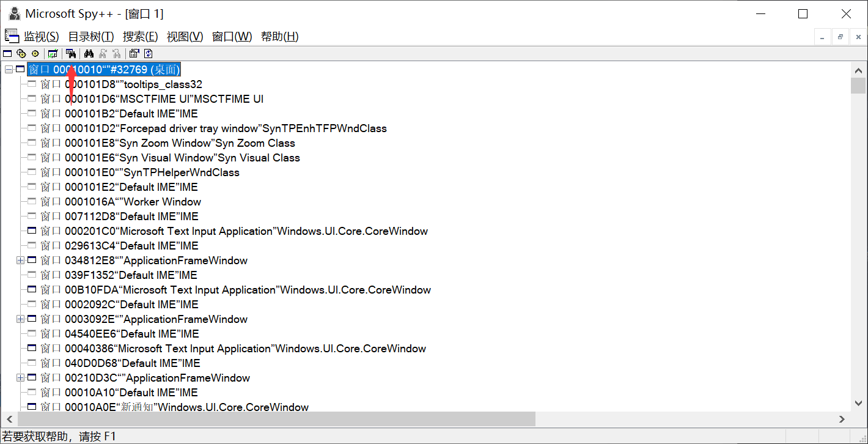
Task: Select row 00010A10 "Default IME"
Action: click(x=119, y=393)
